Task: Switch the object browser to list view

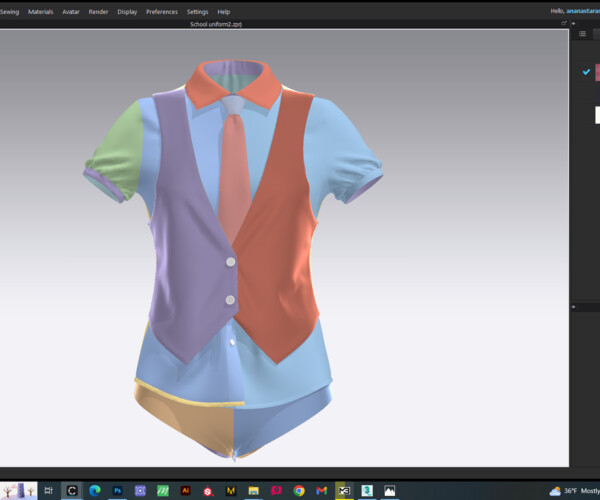Action: point(582,34)
